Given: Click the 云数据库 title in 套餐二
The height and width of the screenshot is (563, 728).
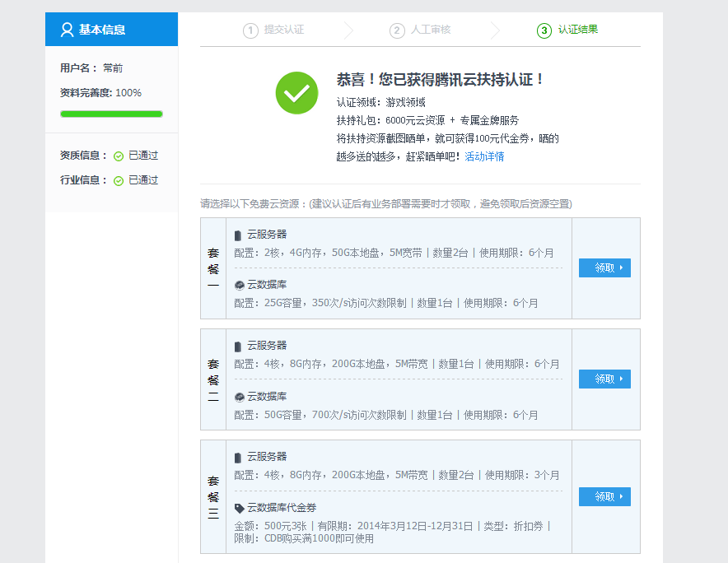Looking at the screenshot, I should pos(267,397).
